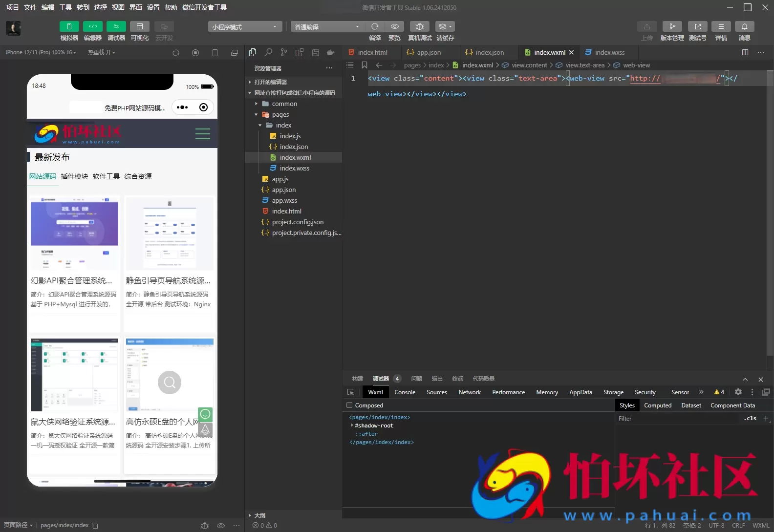774x532 pixels.
Task: Open Real Device Debugging bug icon
Action: (419, 26)
